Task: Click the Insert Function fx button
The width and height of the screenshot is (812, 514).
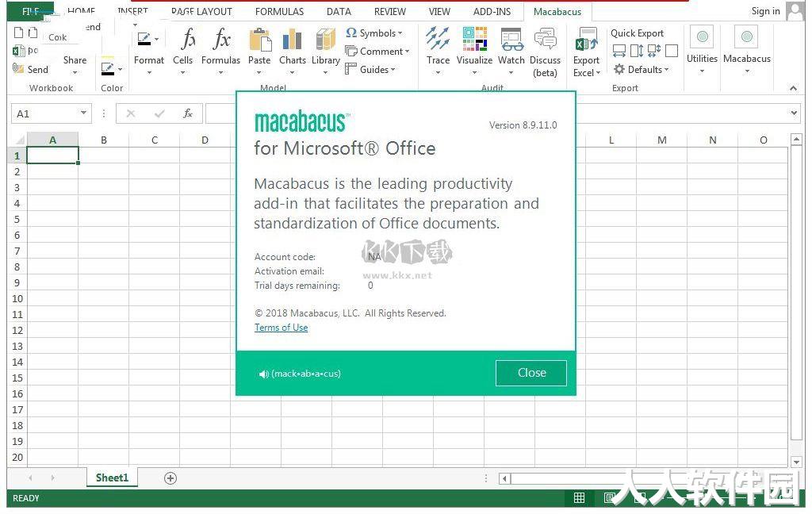Action: point(187,113)
